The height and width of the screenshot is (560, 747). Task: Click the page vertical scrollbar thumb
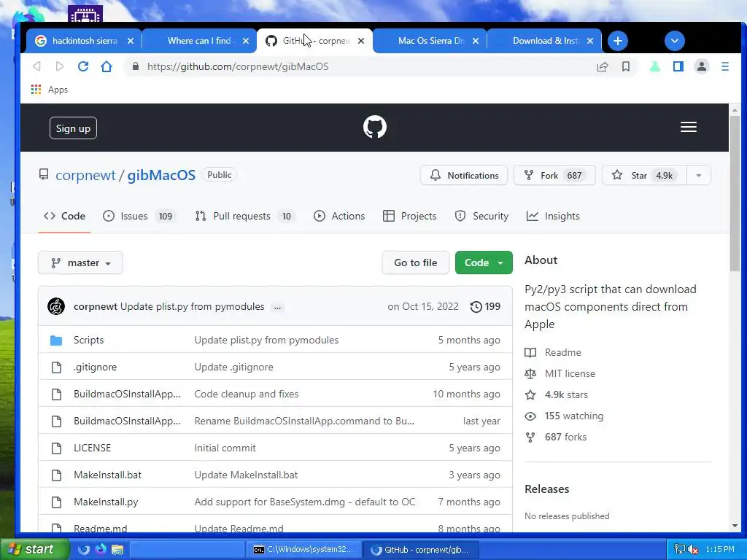(735, 194)
